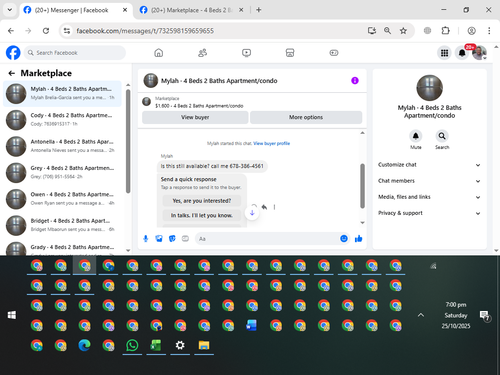Open the Windows Start menu
500x375 pixels.
(x=12, y=315)
